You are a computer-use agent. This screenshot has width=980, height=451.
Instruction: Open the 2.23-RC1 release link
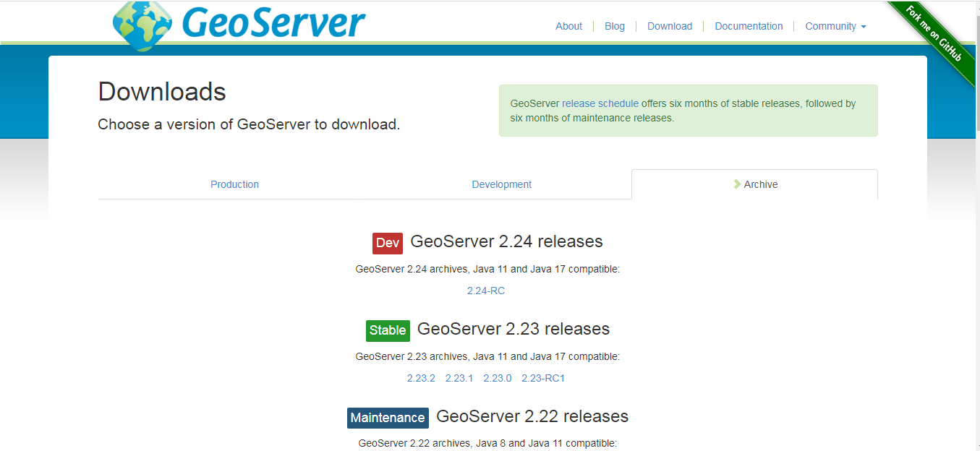coord(543,378)
